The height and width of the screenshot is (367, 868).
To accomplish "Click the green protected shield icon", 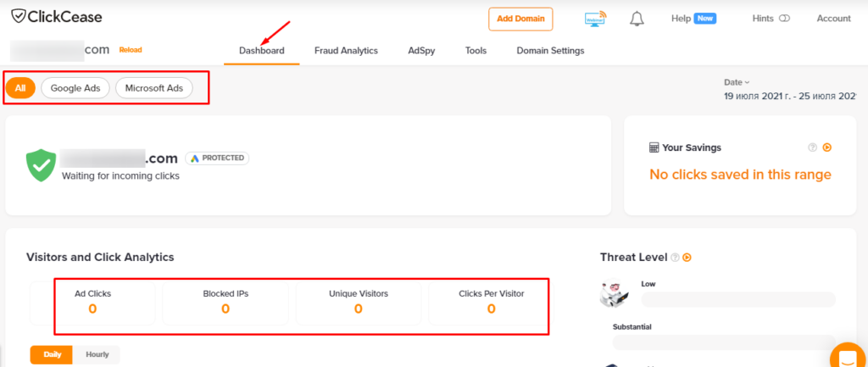I will [x=42, y=165].
